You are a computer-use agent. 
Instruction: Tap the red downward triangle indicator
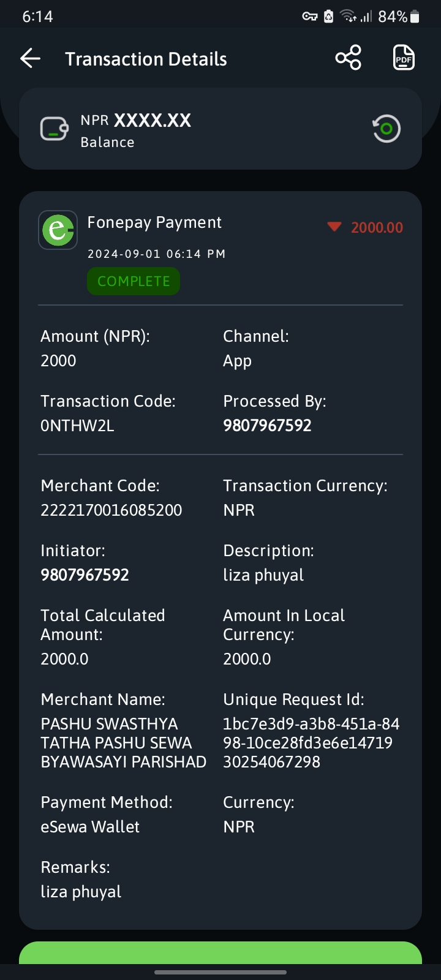tap(334, 227)
